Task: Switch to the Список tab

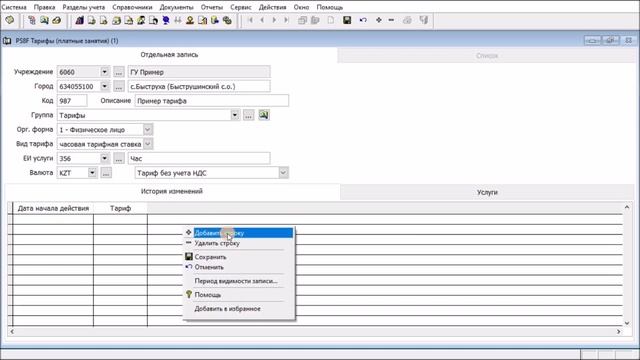Action: pos(487,56)
